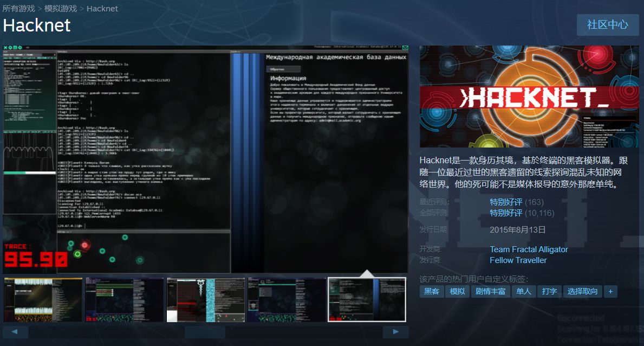The height and width of the screenshot is (346, 644).
Task: Click the right arrow of thumbnail strip
Action: [x=395, y=331]
